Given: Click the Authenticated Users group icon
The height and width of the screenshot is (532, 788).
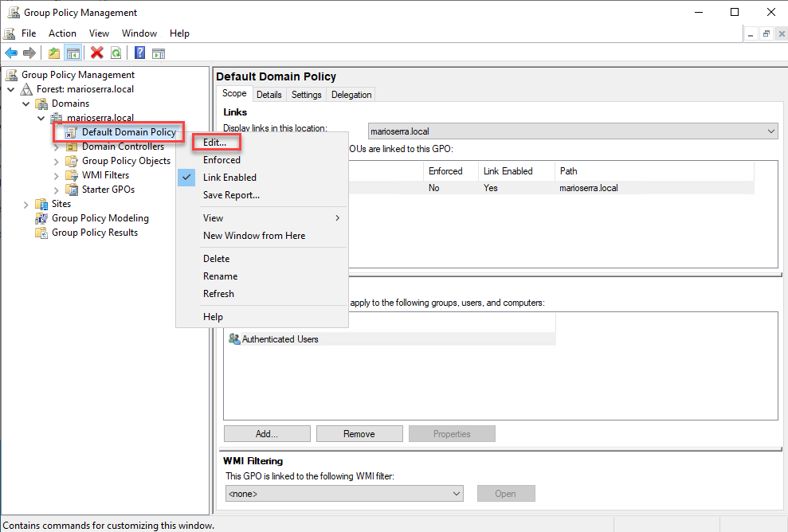Looking at the screenshot, I should tap(234, 339).
